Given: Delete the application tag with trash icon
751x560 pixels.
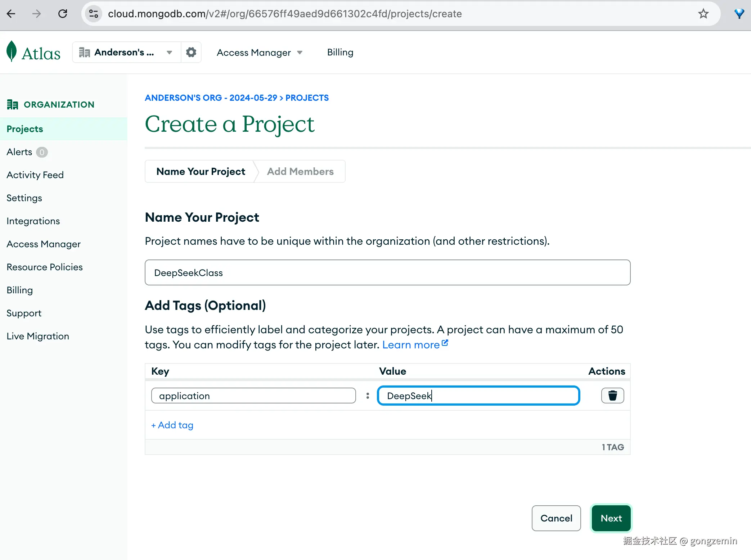Looking at the screenshot, I should tap(612, 396).
